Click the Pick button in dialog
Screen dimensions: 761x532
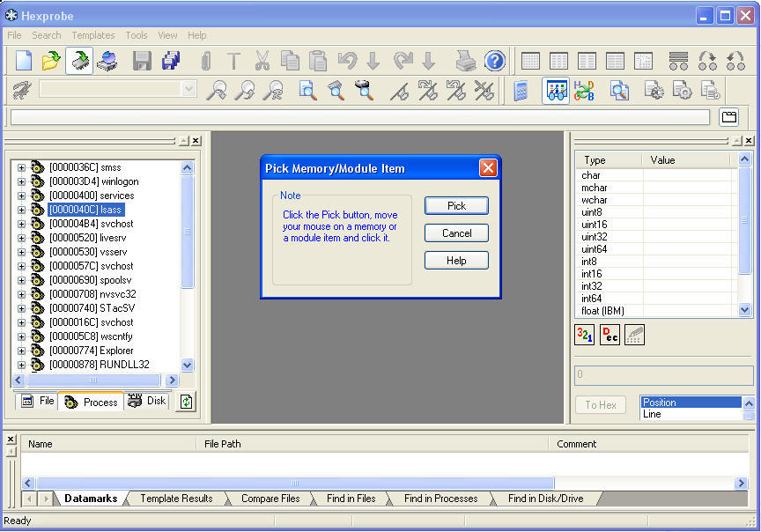click(x=456, y=206)
